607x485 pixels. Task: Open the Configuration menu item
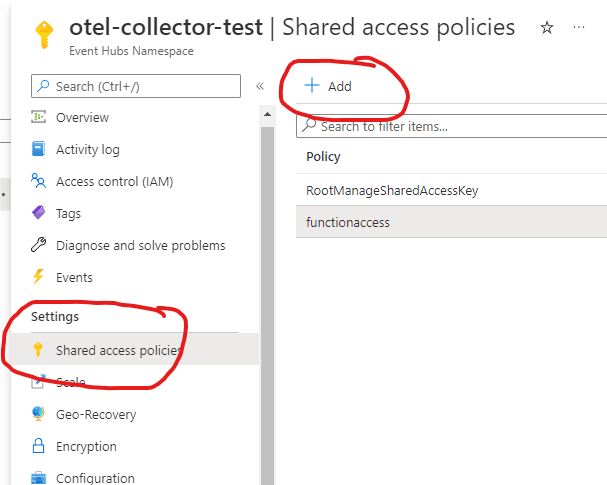(x=96, y=478)
